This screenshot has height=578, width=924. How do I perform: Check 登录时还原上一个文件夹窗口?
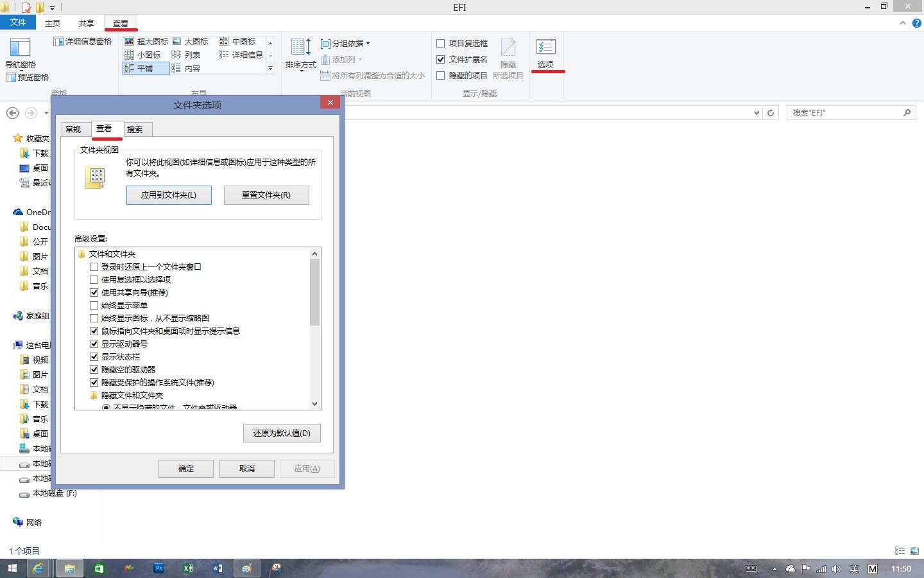[x=94, y=267]
